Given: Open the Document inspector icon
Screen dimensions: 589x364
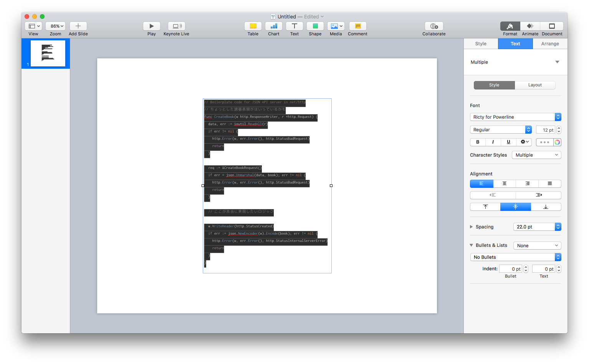Looking at the screenshot, I should coord(552,26).
